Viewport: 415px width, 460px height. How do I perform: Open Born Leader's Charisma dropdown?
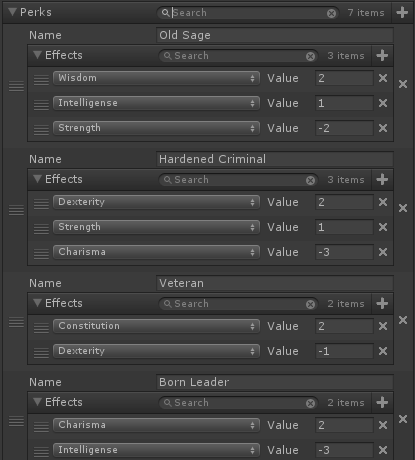pyautogui.click(x=156, y=425)
